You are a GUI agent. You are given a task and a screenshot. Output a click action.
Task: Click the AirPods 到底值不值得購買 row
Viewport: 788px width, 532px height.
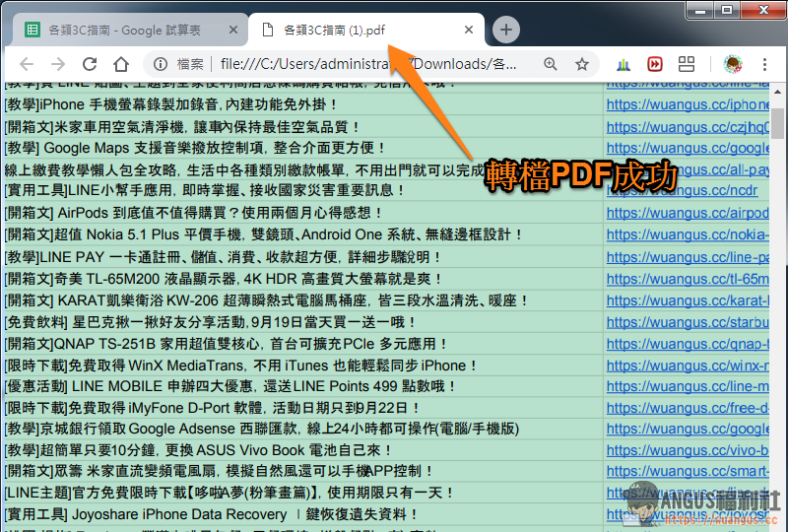click(193, 213)
